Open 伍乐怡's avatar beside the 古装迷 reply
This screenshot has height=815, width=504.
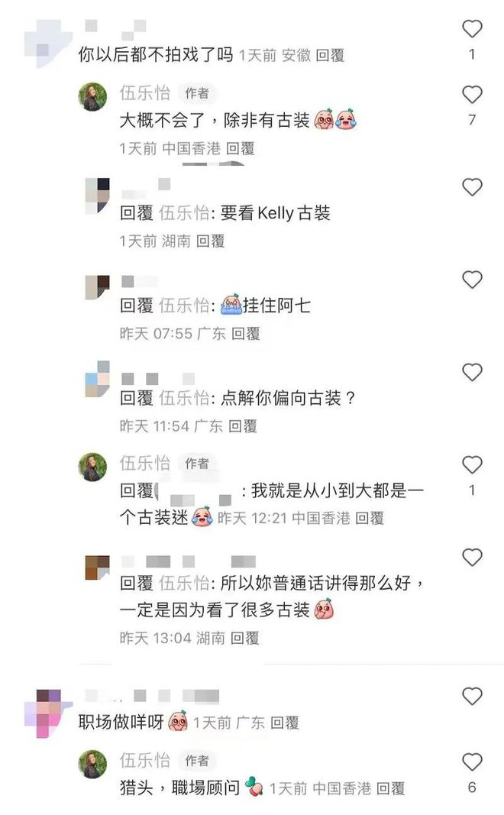(92, 466)
